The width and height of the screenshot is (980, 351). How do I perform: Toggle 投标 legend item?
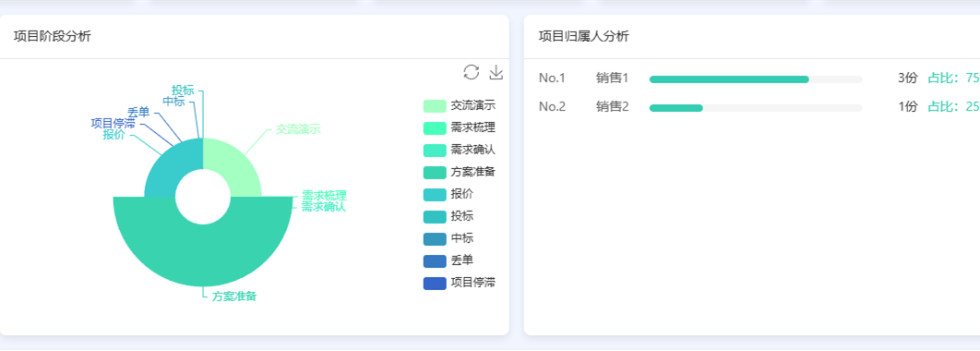pyautogui.click(x=448, y=216)
